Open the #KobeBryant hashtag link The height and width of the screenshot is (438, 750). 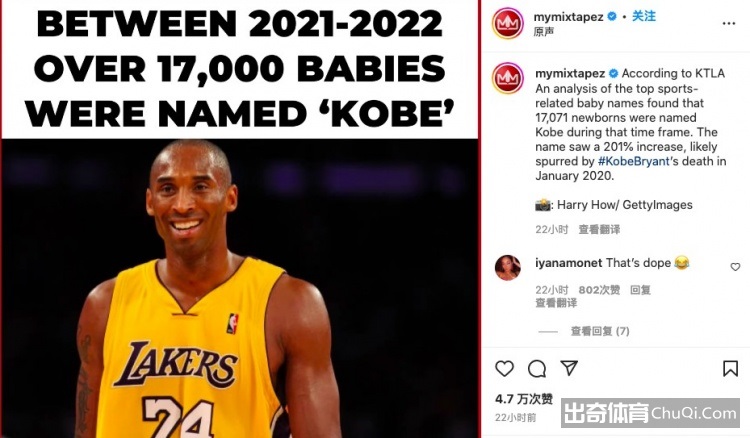click(x=633, y=161)
